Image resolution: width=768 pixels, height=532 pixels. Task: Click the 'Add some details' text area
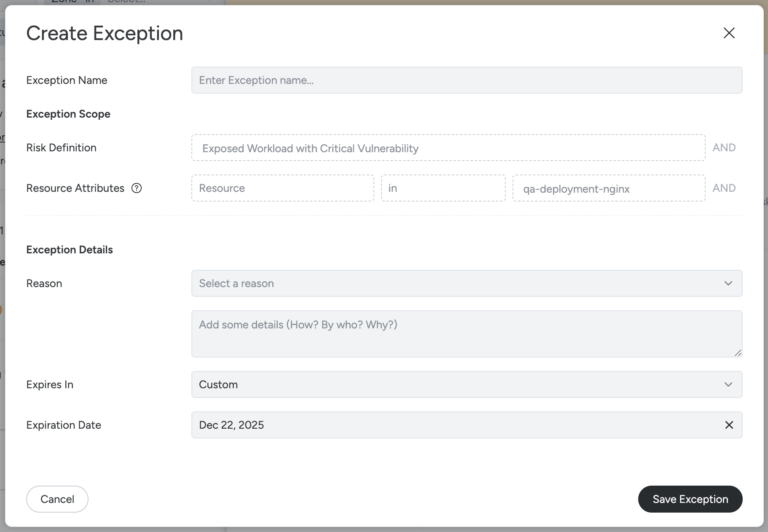[x=466, y=334]
